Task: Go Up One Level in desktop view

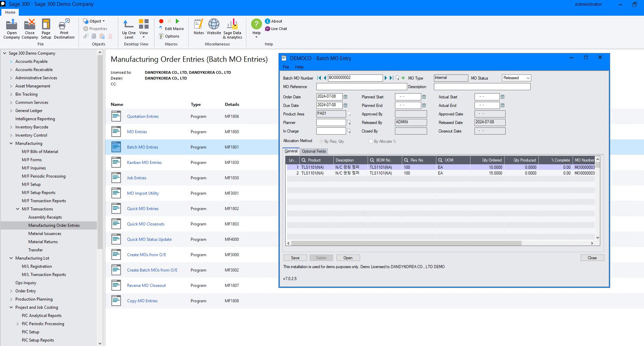Action: point(129,29)
